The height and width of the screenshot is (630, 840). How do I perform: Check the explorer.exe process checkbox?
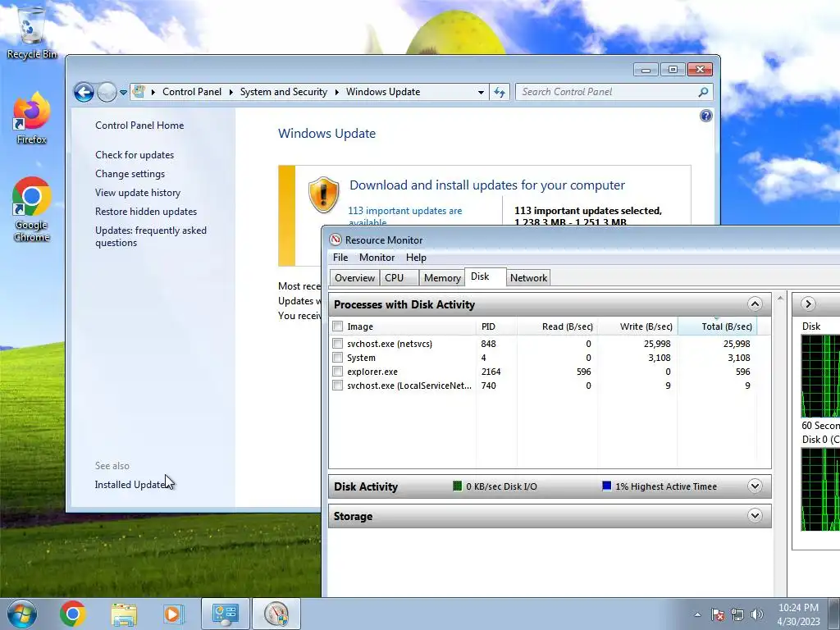click(337, 372)
